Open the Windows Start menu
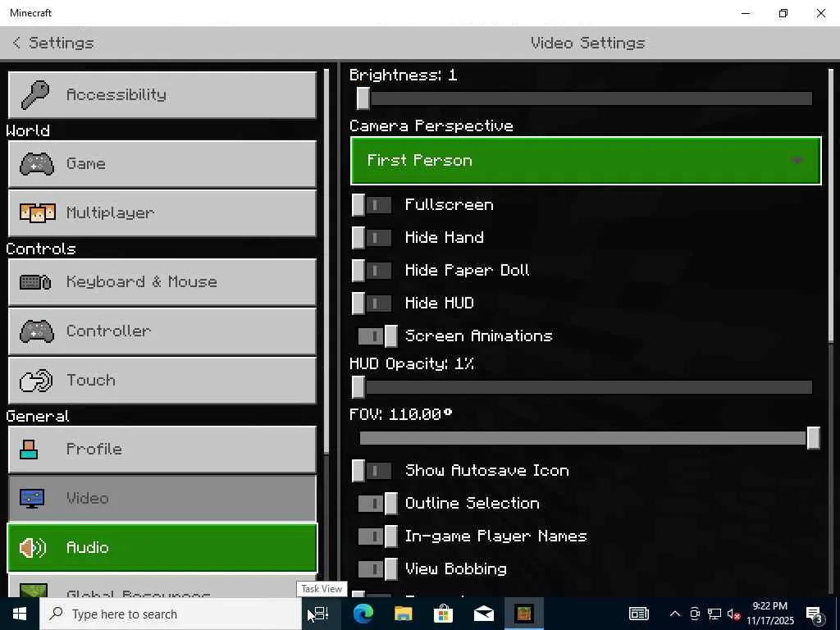Image resolution: width=840 pixels, height=630 pixels. pyautogui.click(x=20, y=614)
